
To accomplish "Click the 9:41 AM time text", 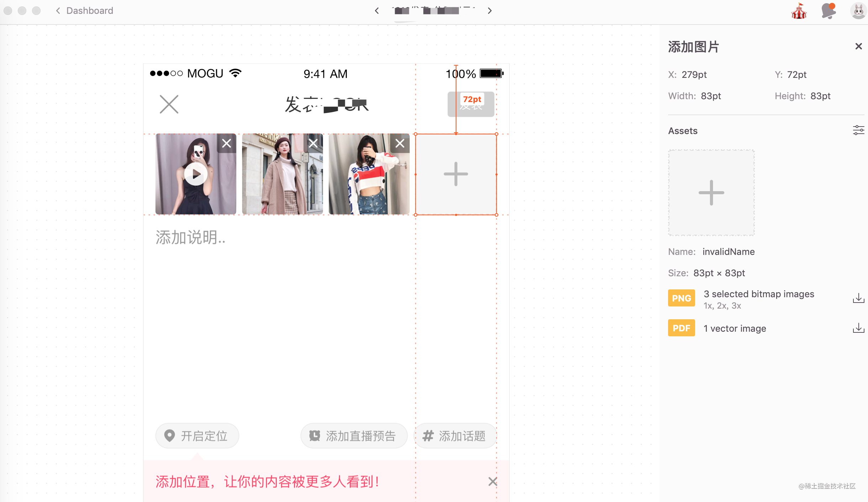I will (x=325, y=74).
